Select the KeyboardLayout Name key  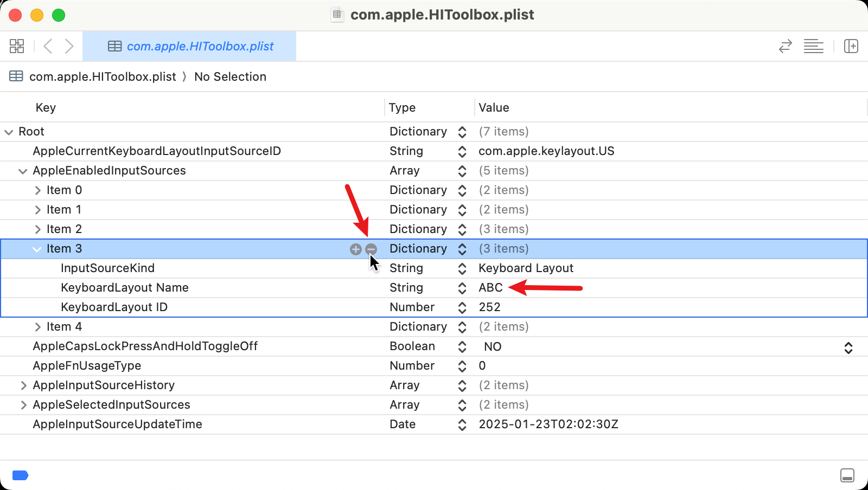click(x=125, y=288)
